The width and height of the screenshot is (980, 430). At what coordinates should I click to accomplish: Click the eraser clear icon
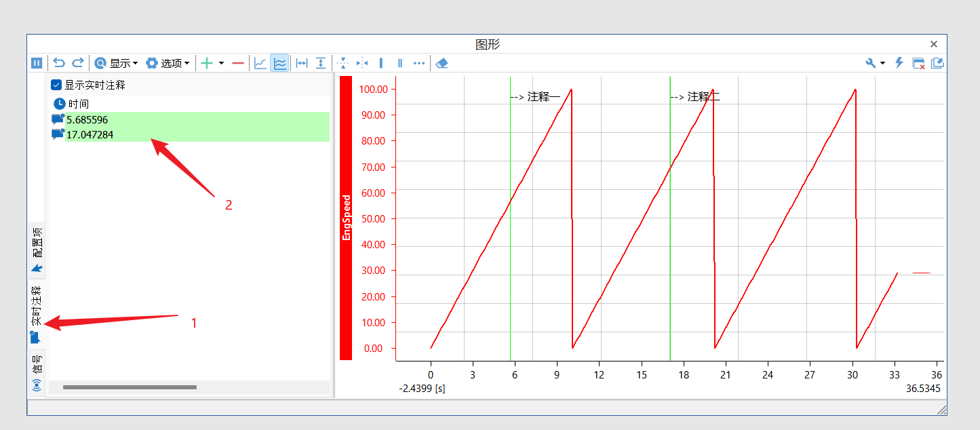coord(442,63)
